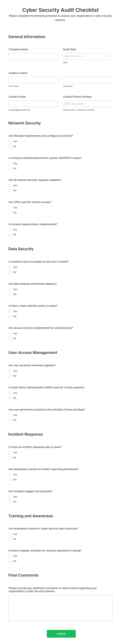Select Yes for firewalls implemented correctly
This screenshot has width=121, height=644.
10,141
